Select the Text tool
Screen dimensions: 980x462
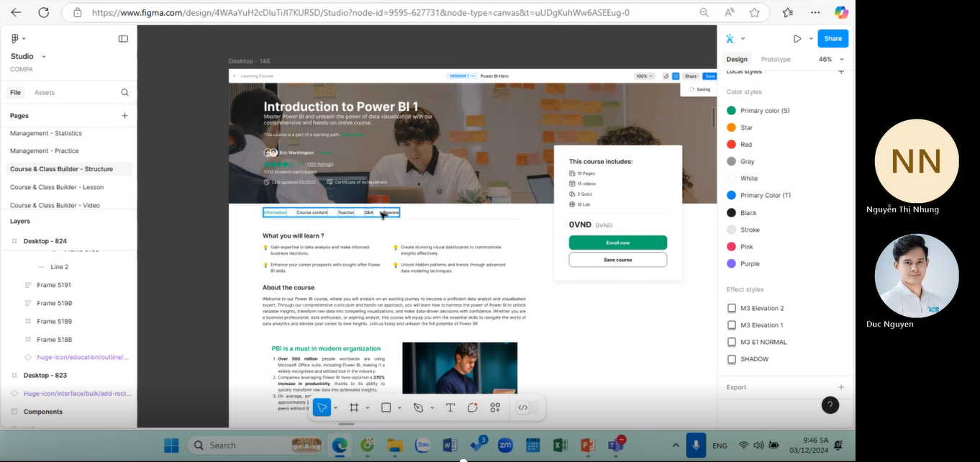click(450, 407)
